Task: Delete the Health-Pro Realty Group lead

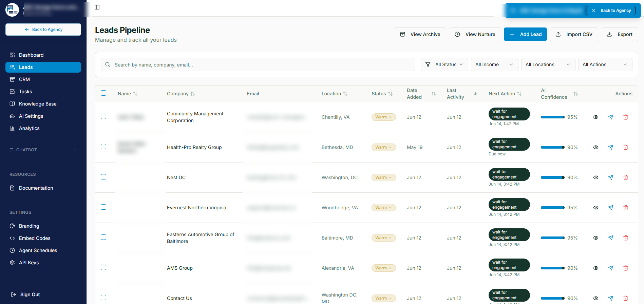Action: [626, 147]
